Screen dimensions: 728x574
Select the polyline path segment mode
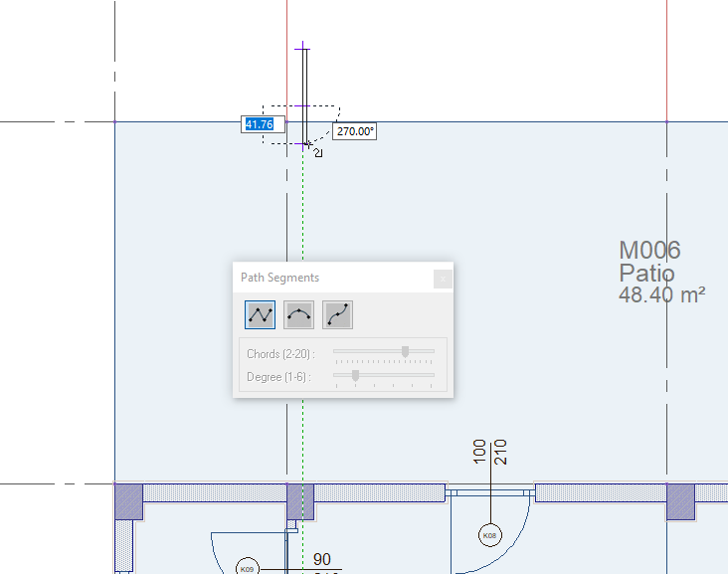point(260,315)
